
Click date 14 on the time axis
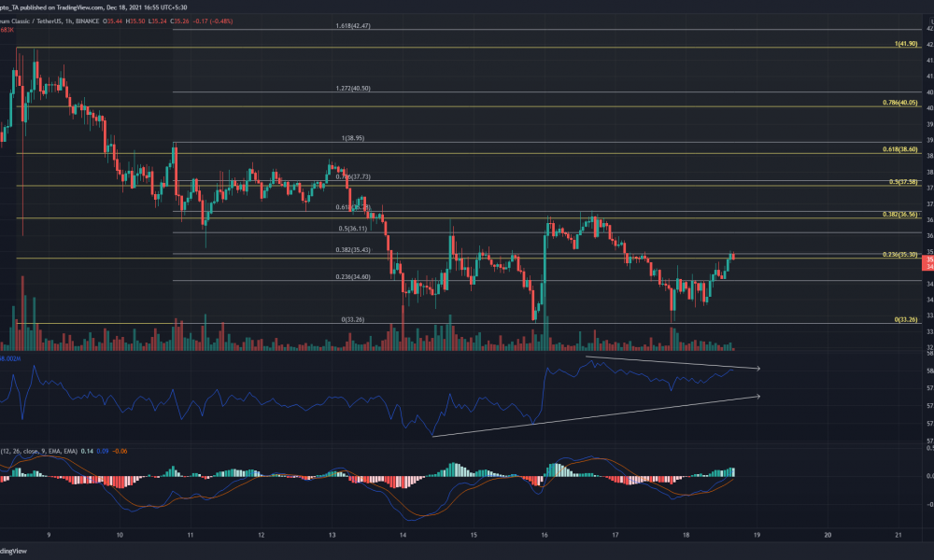point(403,535)
